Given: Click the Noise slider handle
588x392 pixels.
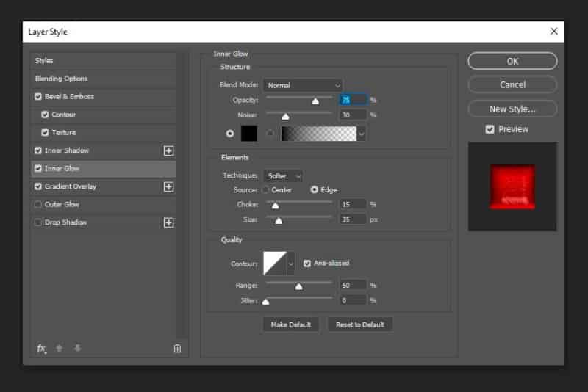Looking at the screenshot, I should pyautogui.click(x=285, y=117).
